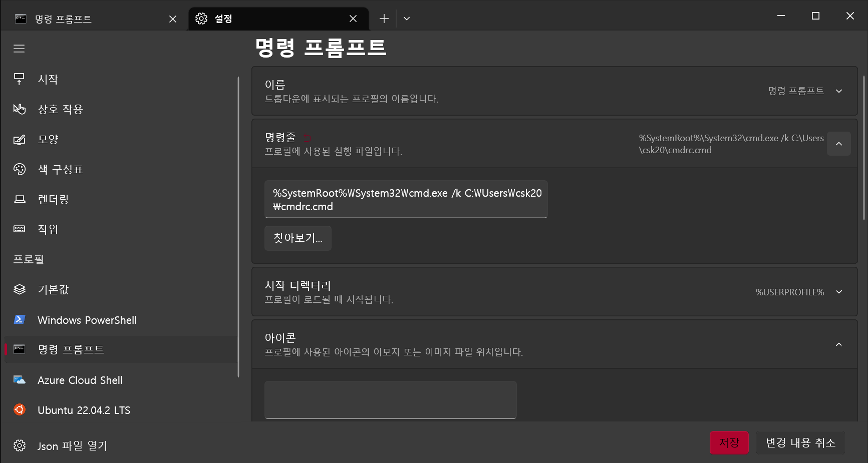Open the new tab profile dropdown

407,19
